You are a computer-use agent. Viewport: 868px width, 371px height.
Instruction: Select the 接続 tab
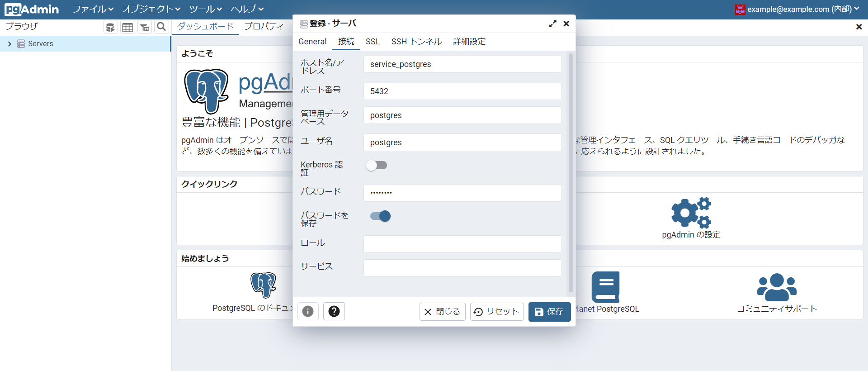point(346,42)
